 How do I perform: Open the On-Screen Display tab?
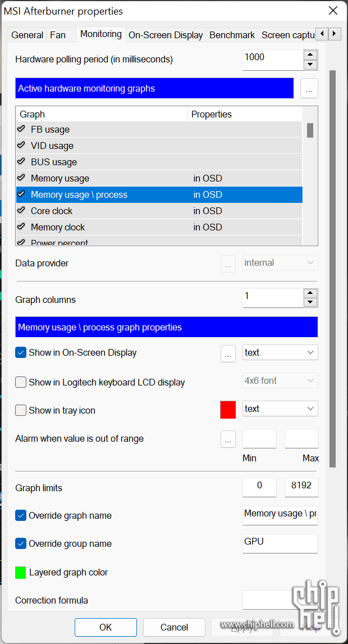coord(166,35)
